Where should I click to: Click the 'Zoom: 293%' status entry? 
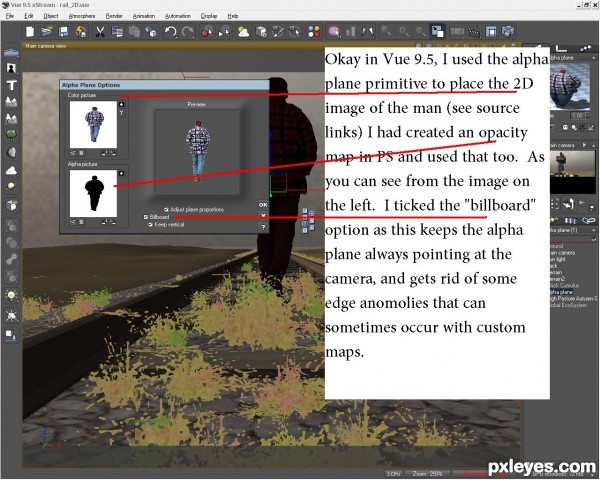[427, 474]
